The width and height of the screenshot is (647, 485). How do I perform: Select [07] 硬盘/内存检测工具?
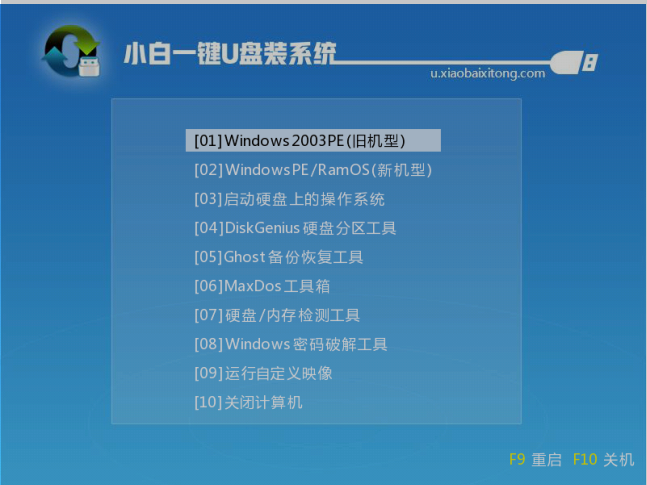click(x=277, y=315)
